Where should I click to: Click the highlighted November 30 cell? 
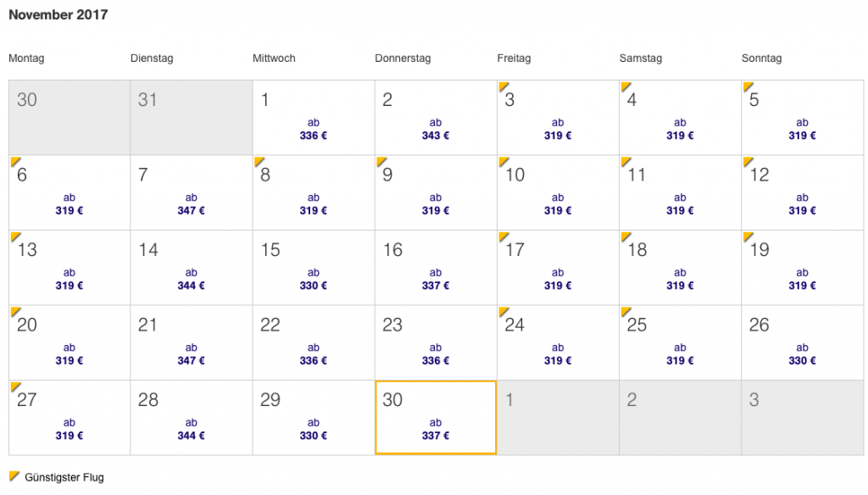click(435, 417)
